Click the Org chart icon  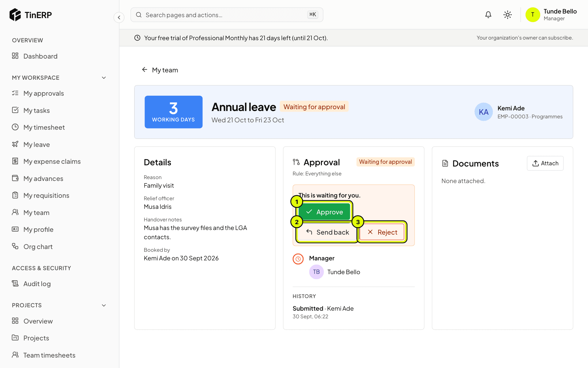tap(15, 246)
